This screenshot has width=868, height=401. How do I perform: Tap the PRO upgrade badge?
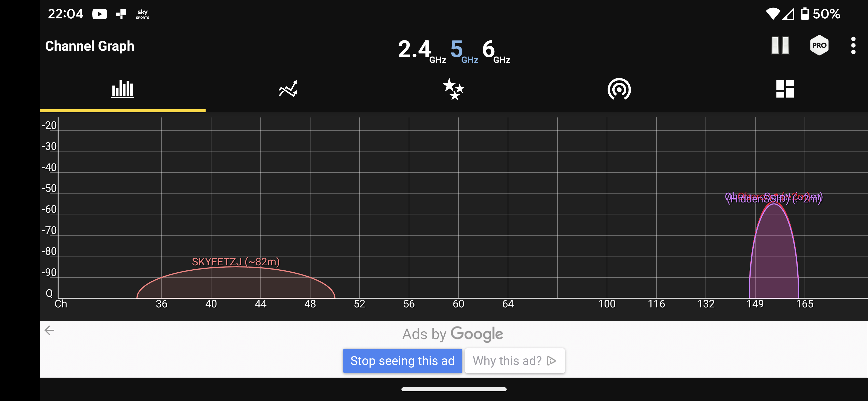pos(819,45)
